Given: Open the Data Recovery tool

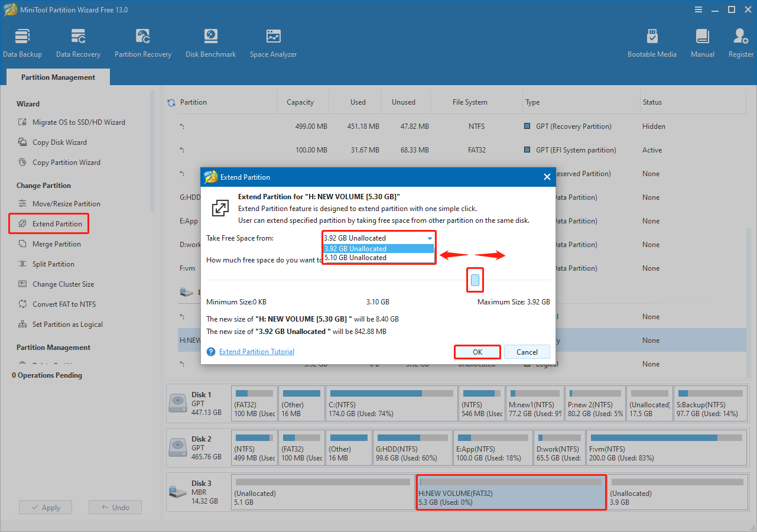Looking at the screenshot, I should pyautogui.click(x=78, y=41).
